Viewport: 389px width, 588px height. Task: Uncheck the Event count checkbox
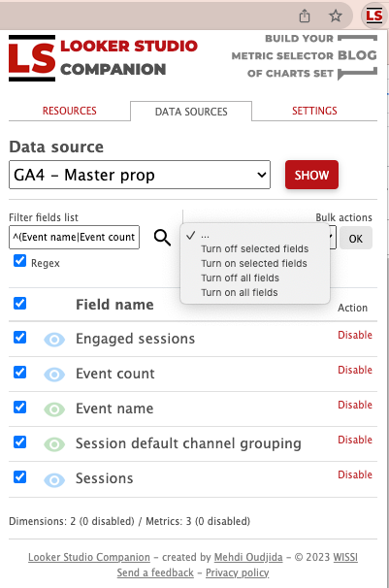[x=19, y=372]
